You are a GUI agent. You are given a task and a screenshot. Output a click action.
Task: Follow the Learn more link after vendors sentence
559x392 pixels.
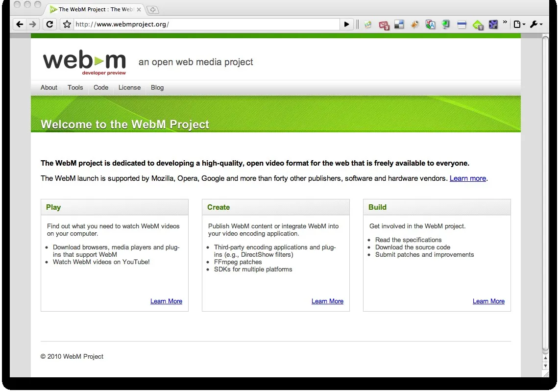(468, 178)
